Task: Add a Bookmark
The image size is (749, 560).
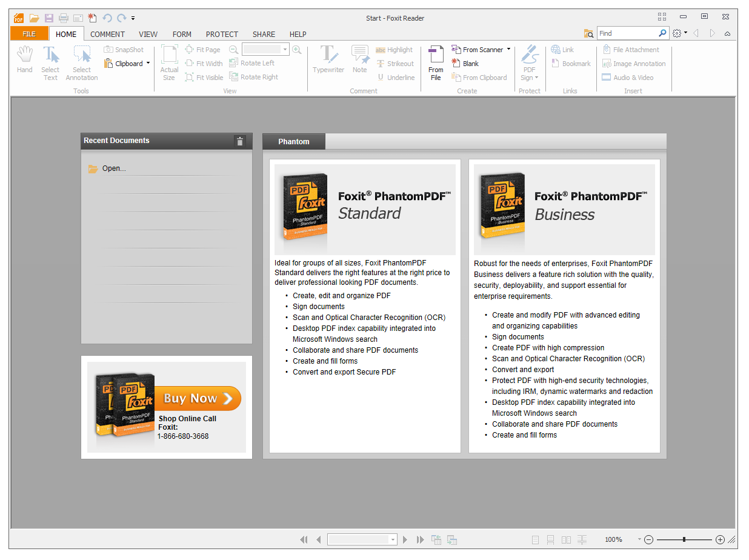Action: coord(571,64)
